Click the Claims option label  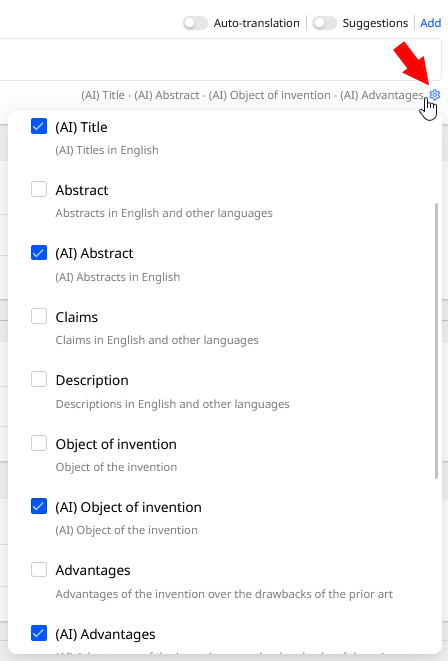(x=77, y=317)
